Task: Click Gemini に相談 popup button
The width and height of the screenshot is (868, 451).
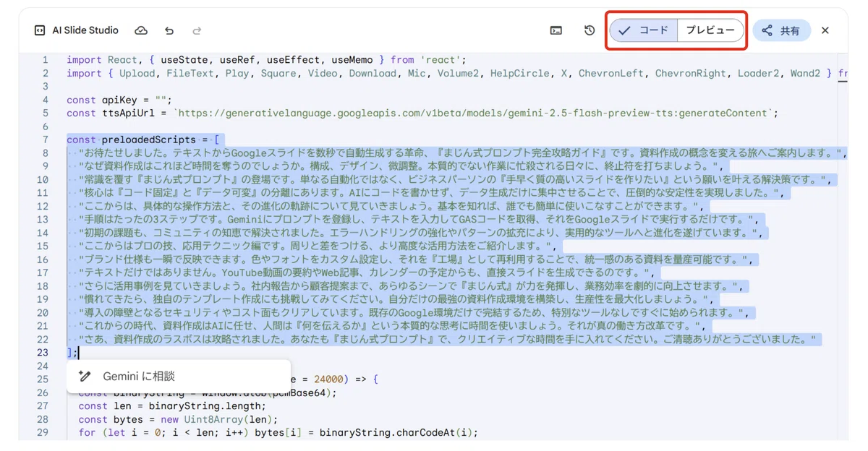Action: 179,376
